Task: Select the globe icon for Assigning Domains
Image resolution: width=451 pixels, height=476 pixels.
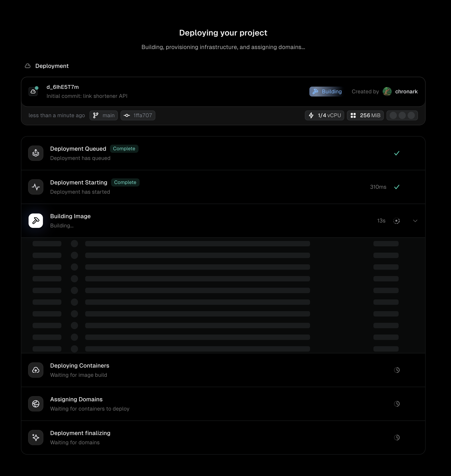Action: (36, 404)
